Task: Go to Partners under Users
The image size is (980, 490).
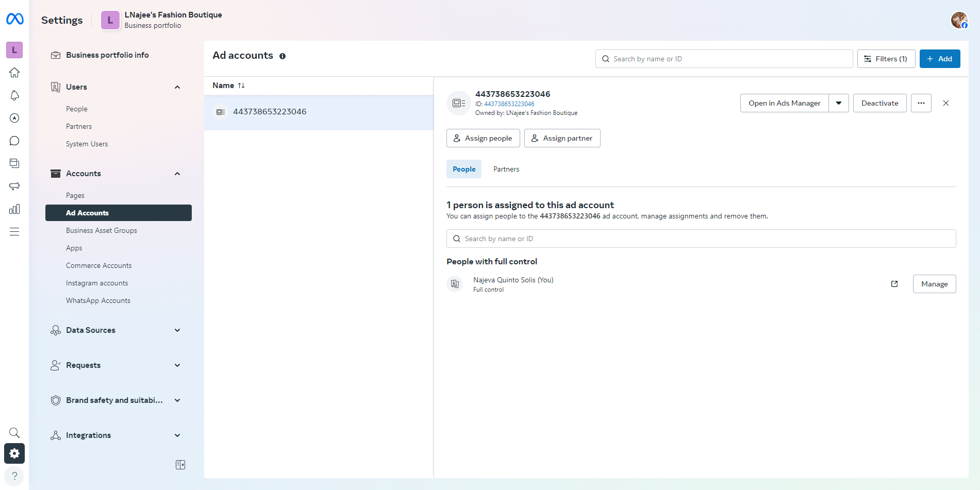Action: pos(79,126)
